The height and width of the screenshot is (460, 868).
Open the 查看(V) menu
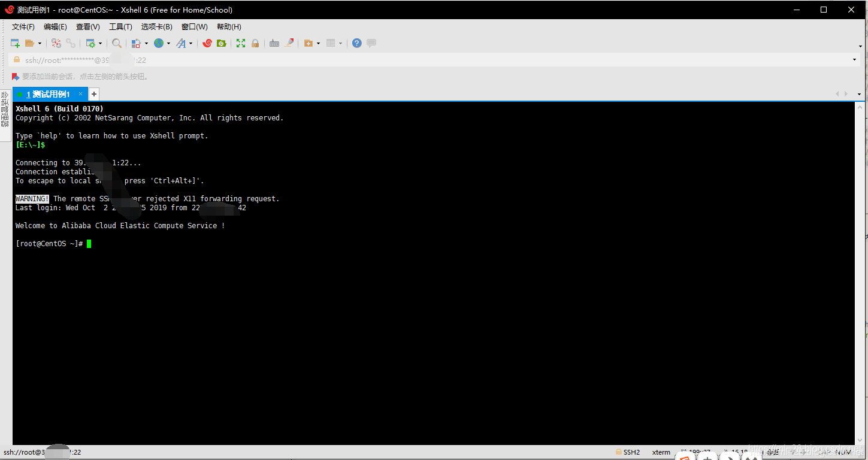[88, 27]
